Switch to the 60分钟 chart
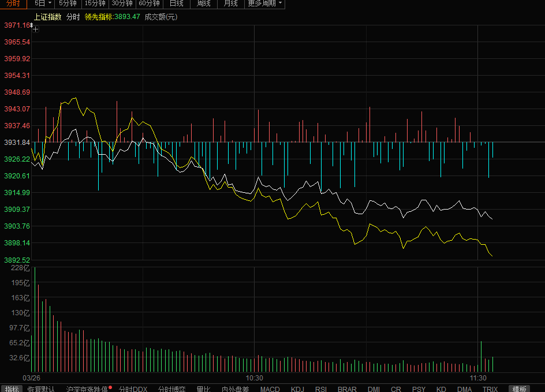545x392 pixels. coord(149,3)
